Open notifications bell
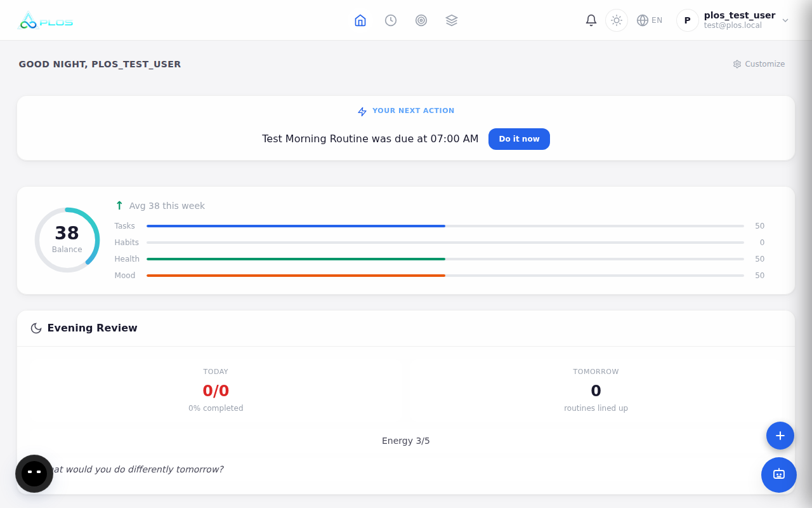The height and width of the screenshot is (508, 812). [591, 20]
